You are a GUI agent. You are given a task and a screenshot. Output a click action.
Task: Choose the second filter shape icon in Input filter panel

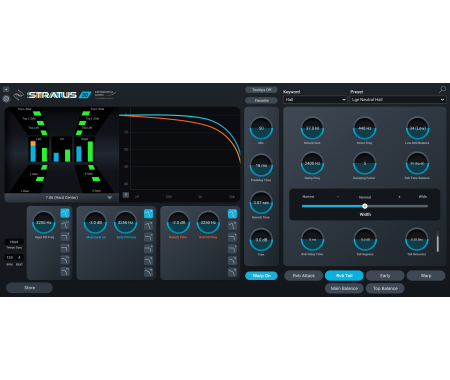(65, 225)
